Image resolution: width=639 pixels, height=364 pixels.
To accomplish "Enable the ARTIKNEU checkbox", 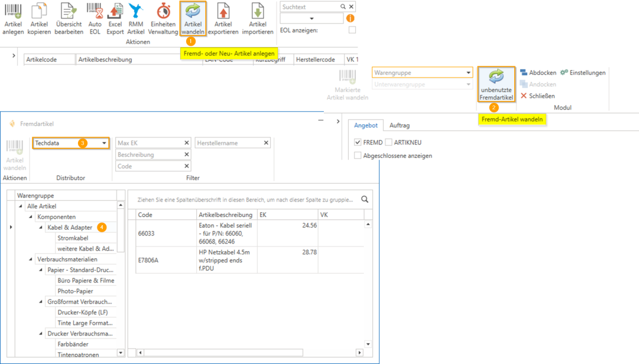I will click(388, 142).
